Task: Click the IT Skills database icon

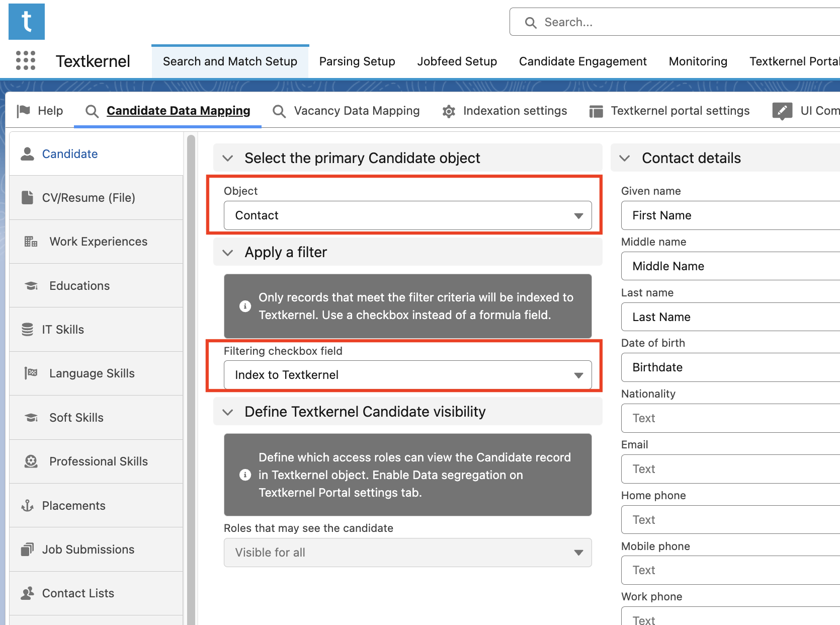Action: [x=27, y=330]
